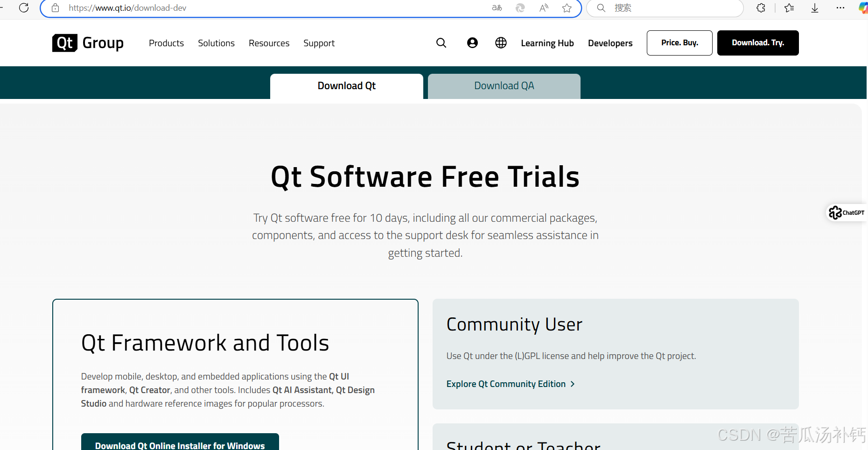
Task: Open user account profile icon
Action: [472, 43]
